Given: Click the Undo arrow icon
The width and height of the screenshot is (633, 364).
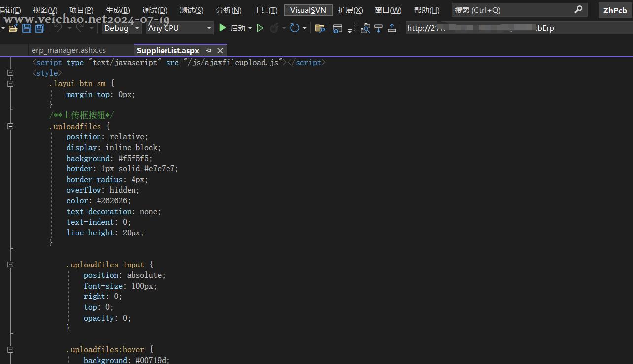Looking at the screenshot, I should [58, 28].
